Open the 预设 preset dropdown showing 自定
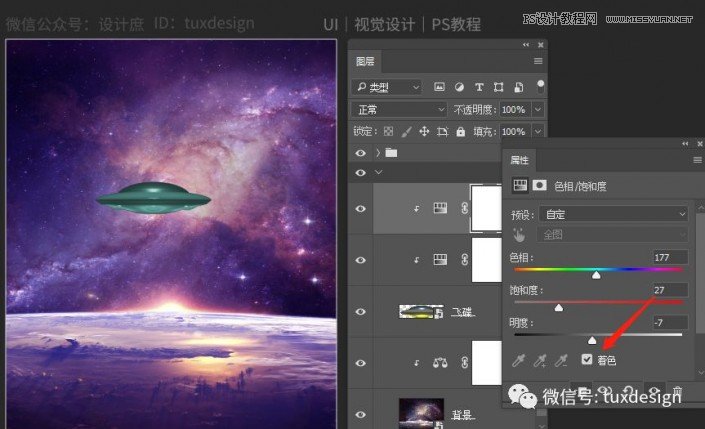 pos(614,214)
